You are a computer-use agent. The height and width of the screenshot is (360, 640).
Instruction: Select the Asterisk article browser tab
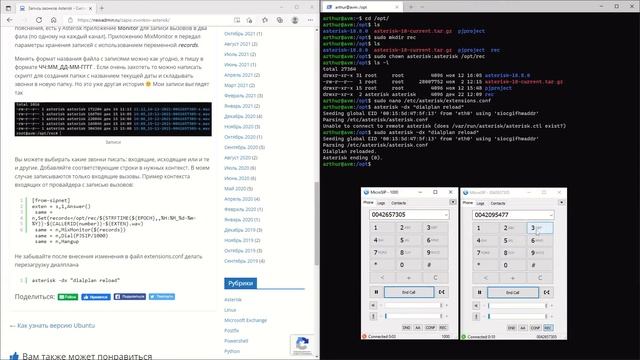point(56,8)
